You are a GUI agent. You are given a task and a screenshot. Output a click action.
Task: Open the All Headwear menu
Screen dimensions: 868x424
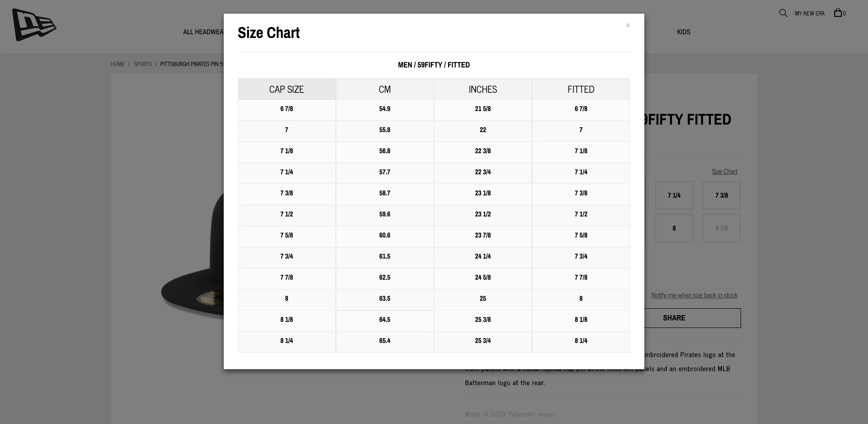coord(203,32)
